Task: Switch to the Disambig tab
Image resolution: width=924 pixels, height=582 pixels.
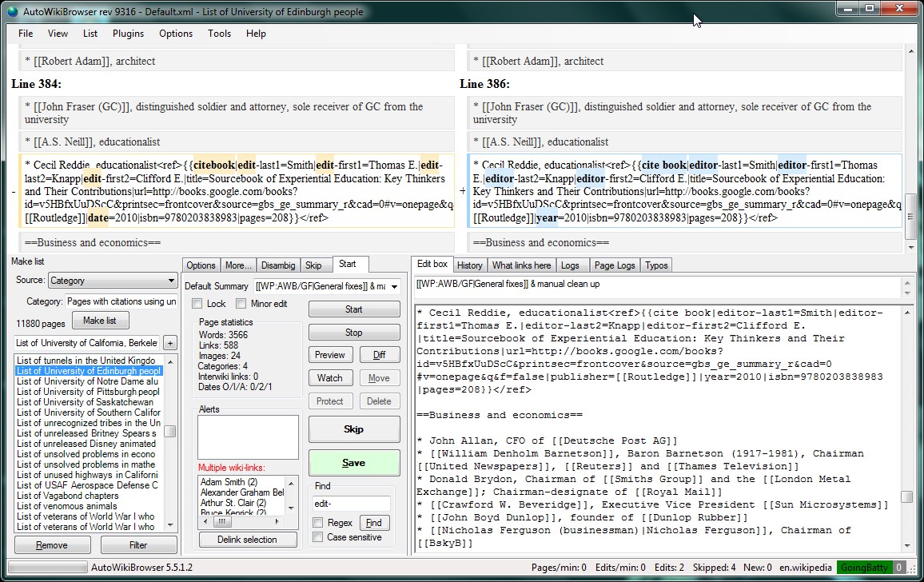Action: [278, 265]
